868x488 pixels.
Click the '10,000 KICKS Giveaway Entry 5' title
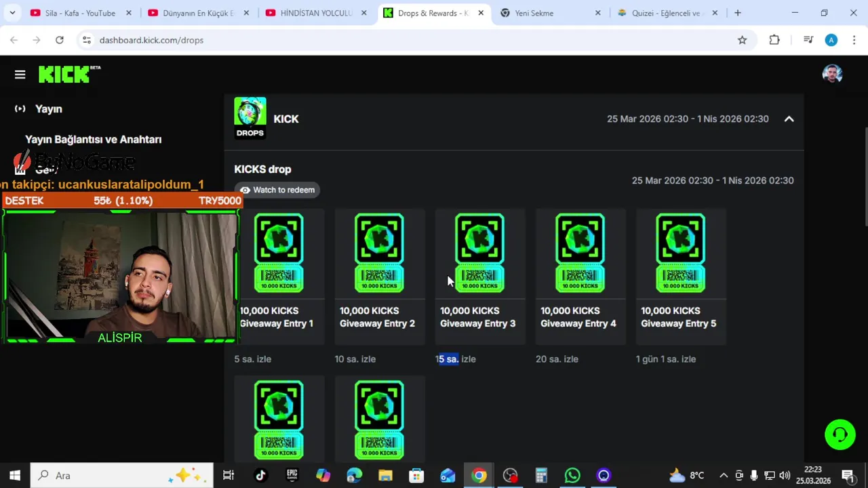click(x=678, y=317)
